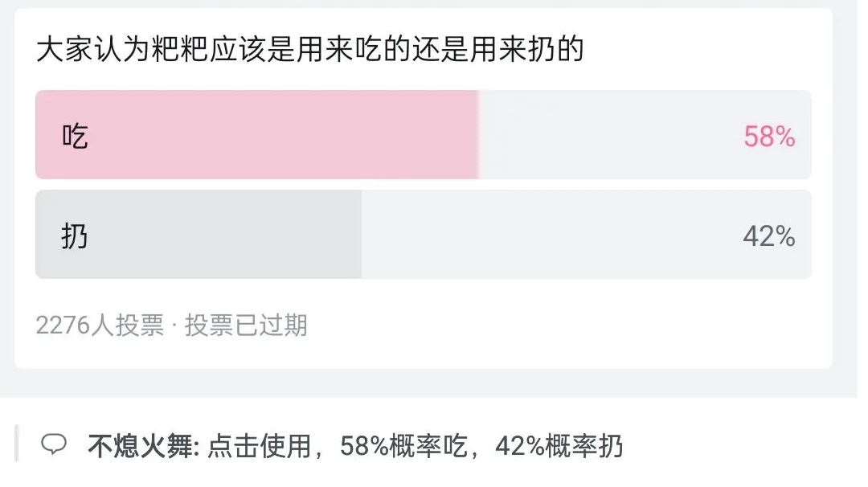Click the unfilled part of 扔 bar
Viewport: 868px width, 487px height.
[x=547, y=235]
